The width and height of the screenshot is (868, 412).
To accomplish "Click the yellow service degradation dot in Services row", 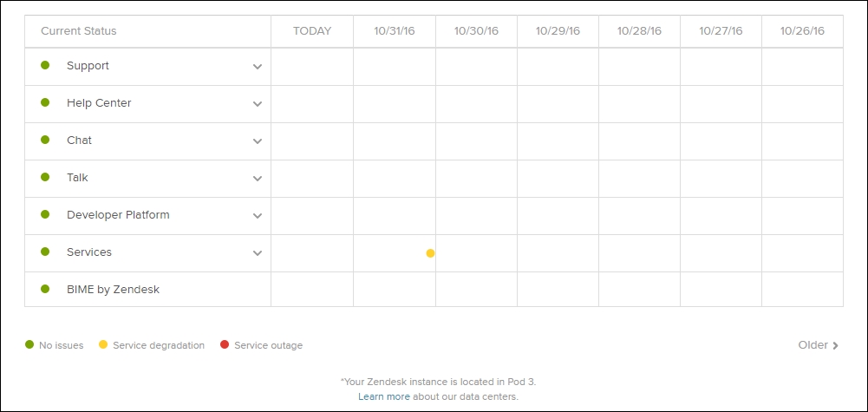I will [430, 253].
